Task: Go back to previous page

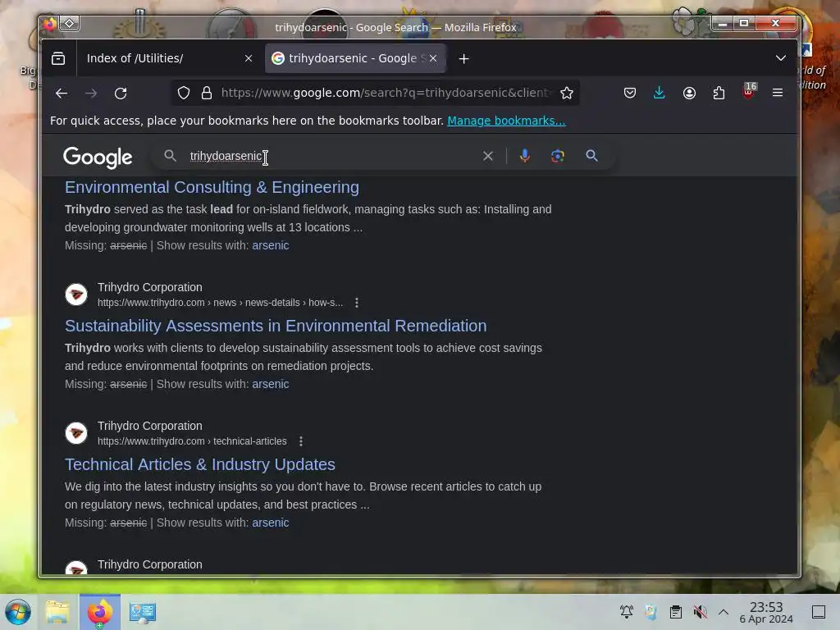Action: [62, 94]
